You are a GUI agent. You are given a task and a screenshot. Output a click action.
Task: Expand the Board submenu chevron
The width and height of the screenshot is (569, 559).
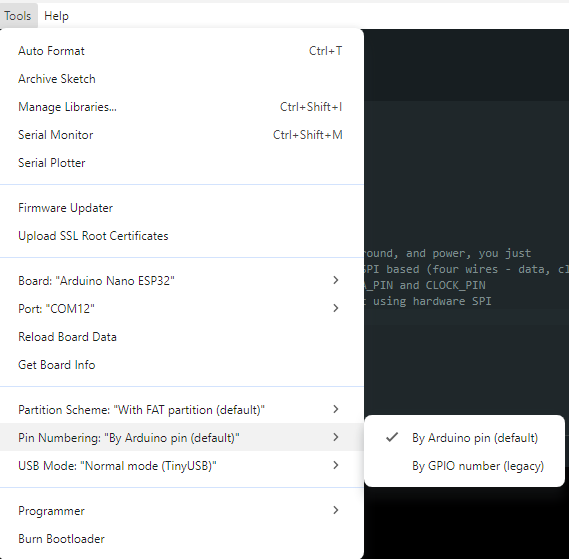pyautogui.click(x=336, y=280)
